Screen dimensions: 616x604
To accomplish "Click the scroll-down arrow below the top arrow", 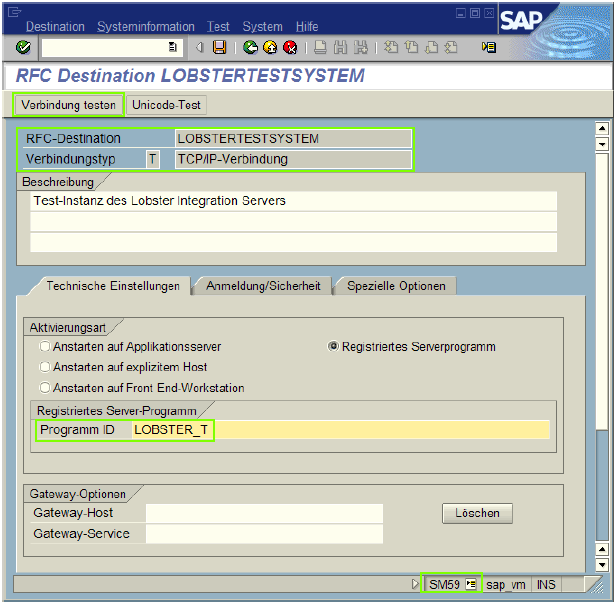I will click(x=602, y=144).
